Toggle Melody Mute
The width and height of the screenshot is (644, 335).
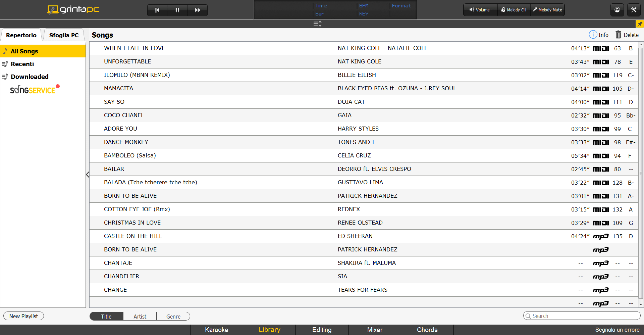[x=547, y=10]
